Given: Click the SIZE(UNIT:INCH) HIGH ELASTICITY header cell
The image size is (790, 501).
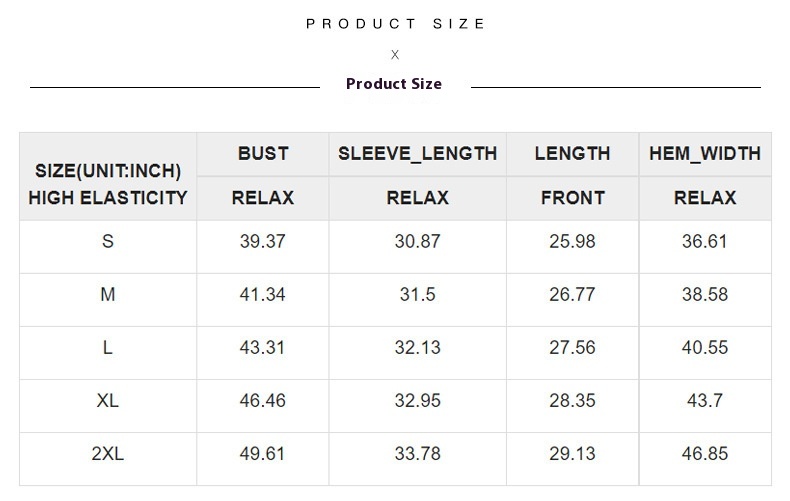Looking at the screenshot, I should point(108,176).
